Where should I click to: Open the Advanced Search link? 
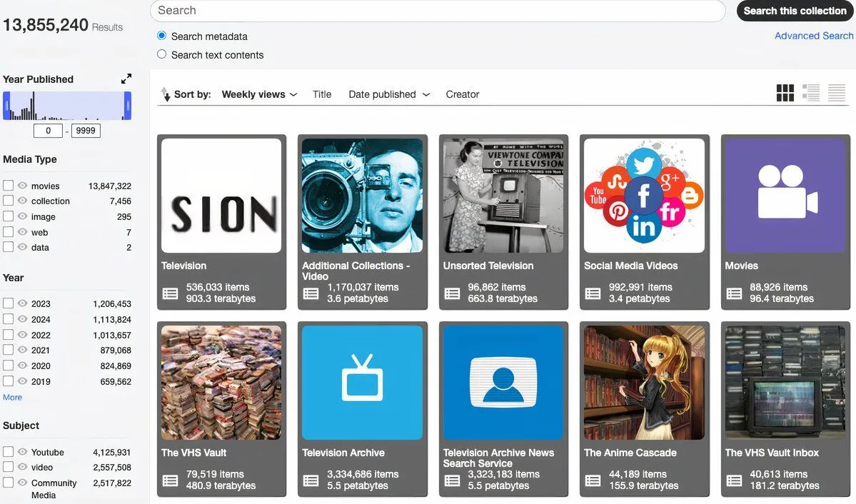[x=814, y=36]
